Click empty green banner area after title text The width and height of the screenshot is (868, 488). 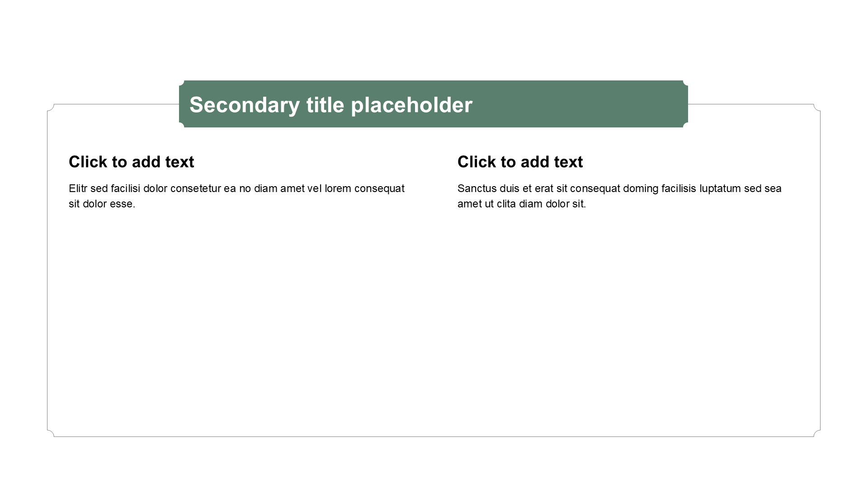click(579, 105)
